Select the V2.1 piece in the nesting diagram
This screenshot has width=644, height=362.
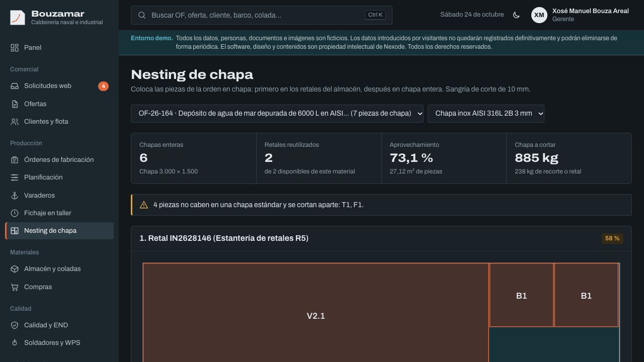tap(316, 313)
